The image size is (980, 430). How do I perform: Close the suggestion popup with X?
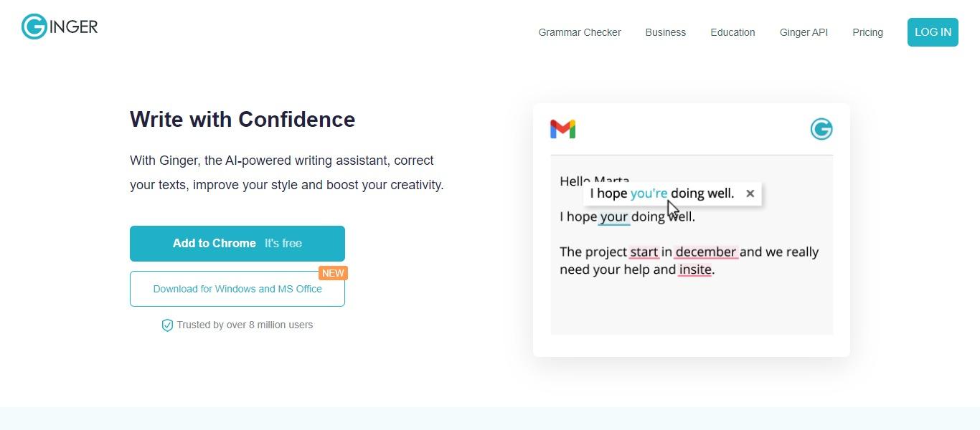coord(750,193)
